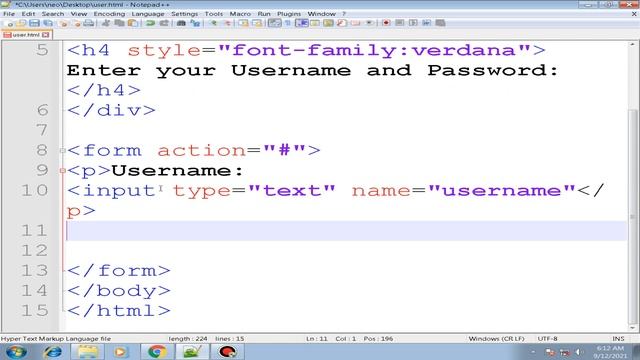Click the vertical scrollbar down arrow
Image resolution: width=640 pixels, height=360 pixels.
pyautogui.click(x=633, y=328)
